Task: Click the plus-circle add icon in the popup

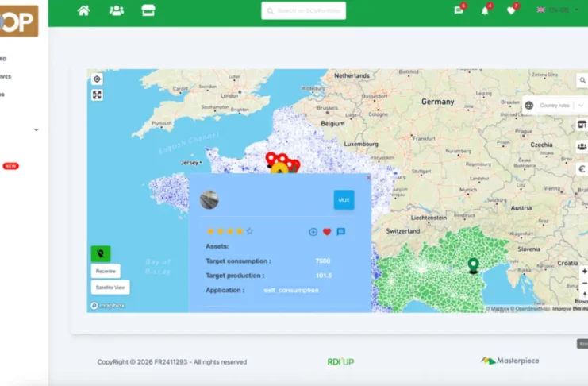Action: (x=313, y=232)
